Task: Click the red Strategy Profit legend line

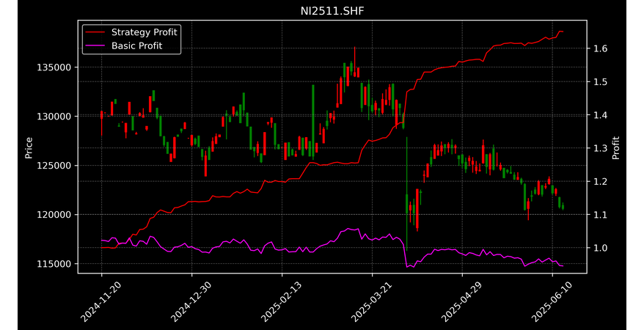Action: pyautogui.click(x=95, y=32)
